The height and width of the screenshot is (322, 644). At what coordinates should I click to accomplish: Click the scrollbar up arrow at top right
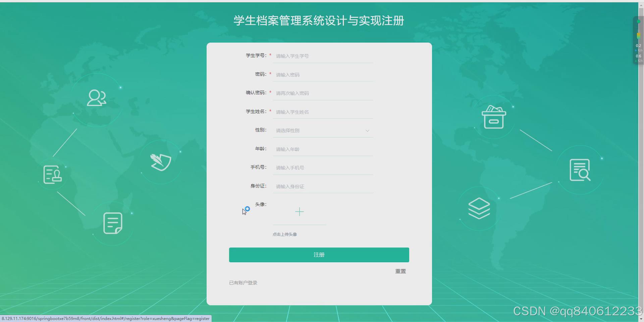click(x=641, y=5)
